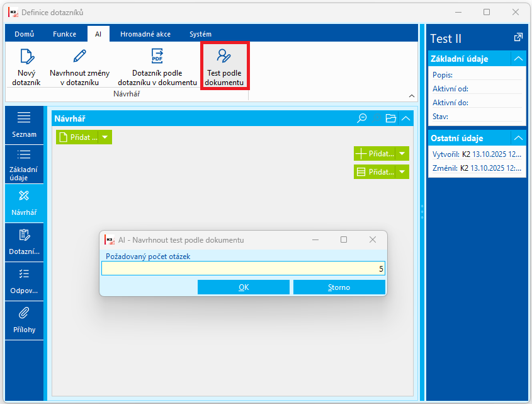Collapse the Návrhář panel header chevron
The image size is (532, 404).
click(x=406, y=118)
